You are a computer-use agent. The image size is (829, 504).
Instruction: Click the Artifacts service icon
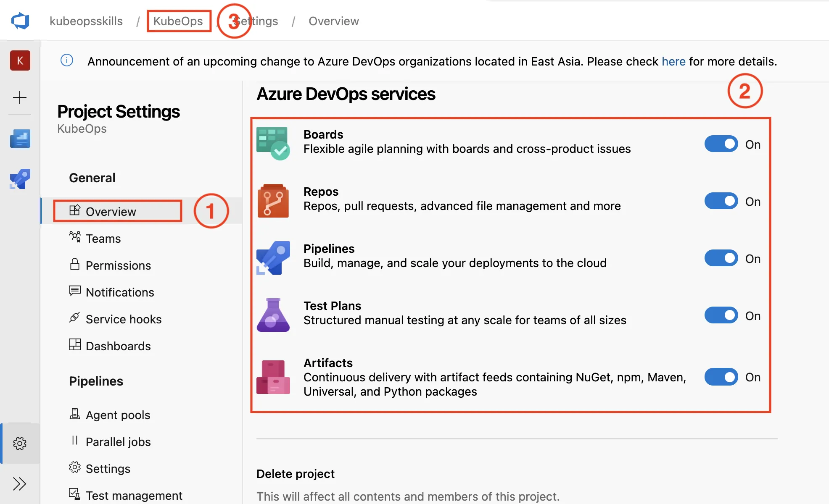tap(273, 377)
